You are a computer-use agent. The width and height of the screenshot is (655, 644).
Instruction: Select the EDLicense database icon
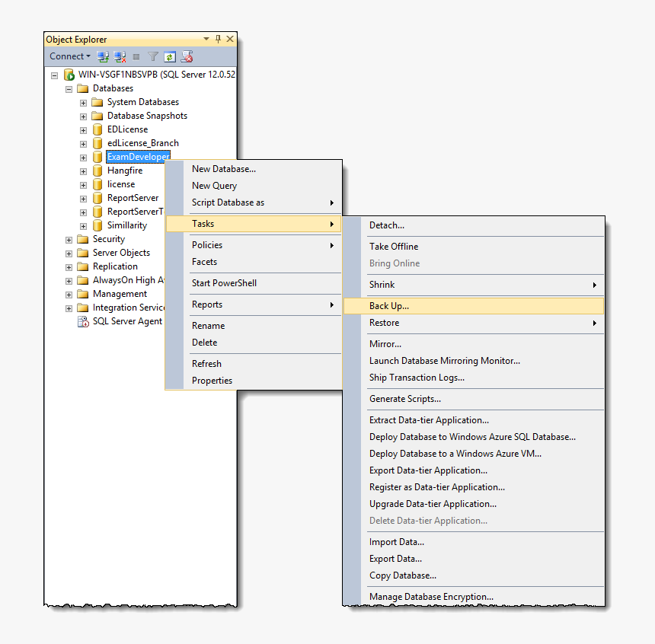point(97,129)
